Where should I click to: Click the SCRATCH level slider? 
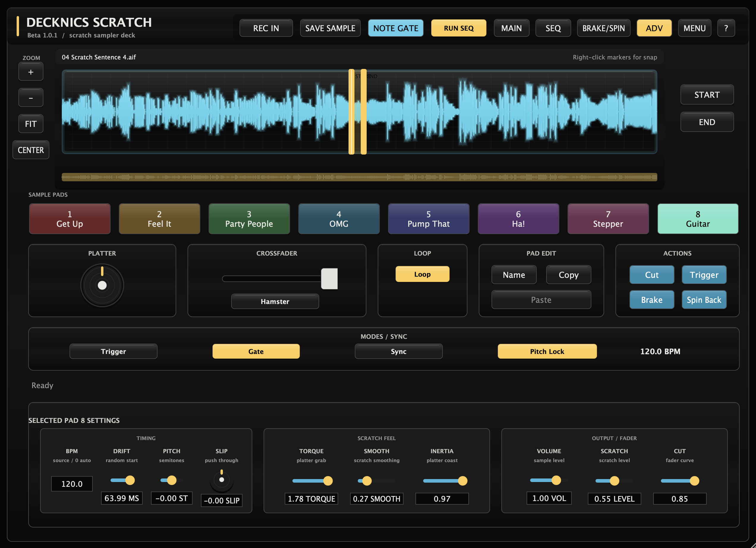click(x=614, y=481)
